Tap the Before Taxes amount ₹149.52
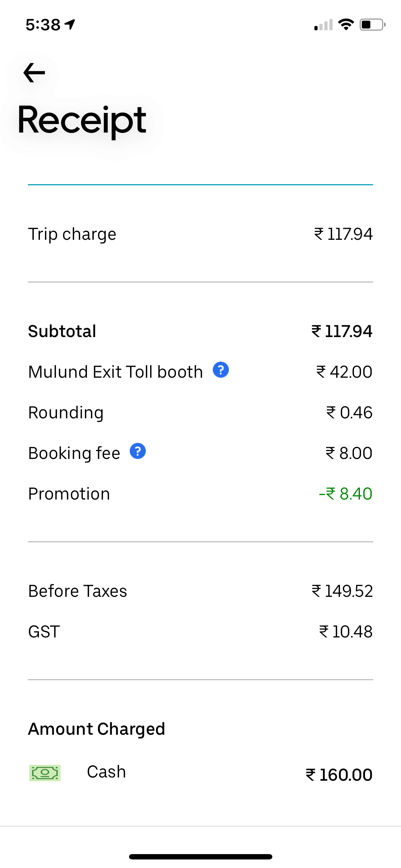401x868 pixels. click(342, 591)
